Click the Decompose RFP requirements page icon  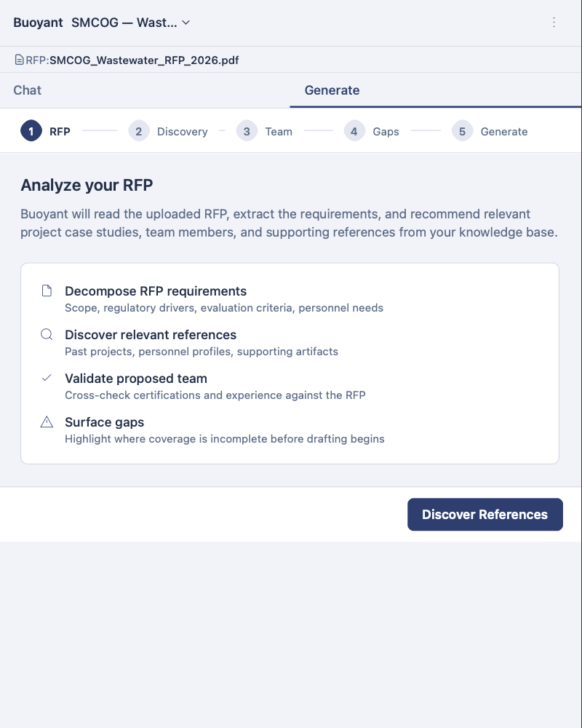coord(47,290)
